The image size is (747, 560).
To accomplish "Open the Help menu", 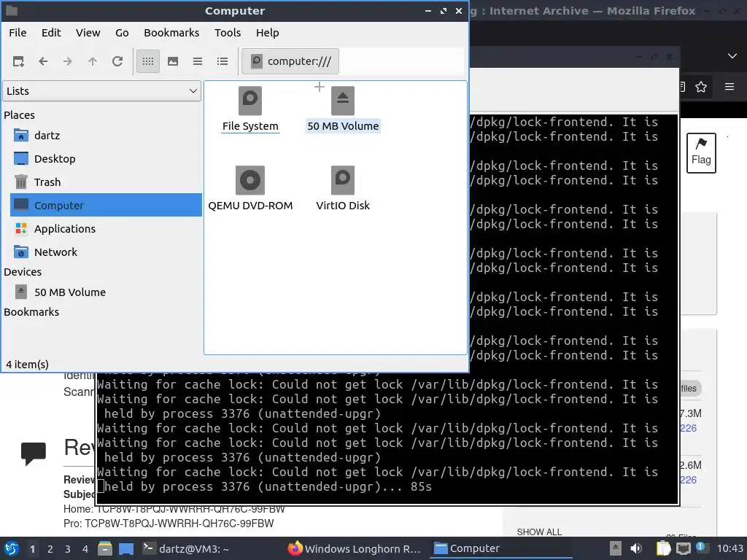I will 267,33.
